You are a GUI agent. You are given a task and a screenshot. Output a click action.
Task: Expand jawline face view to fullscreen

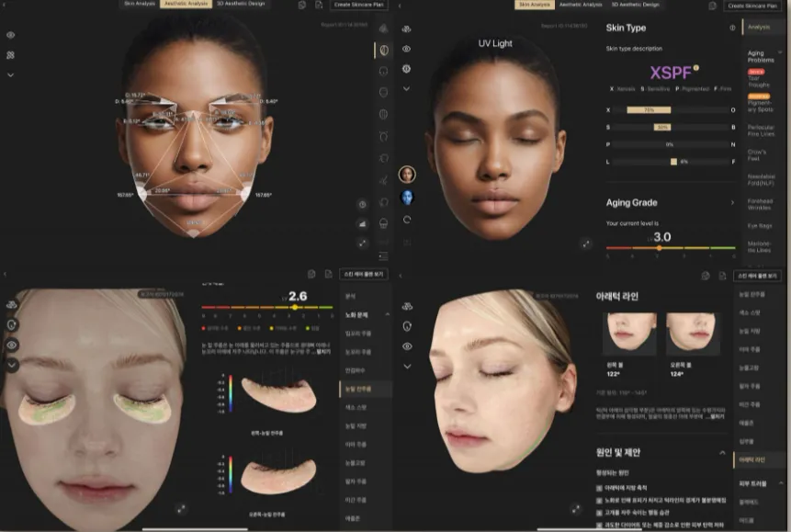pos(576,509)
